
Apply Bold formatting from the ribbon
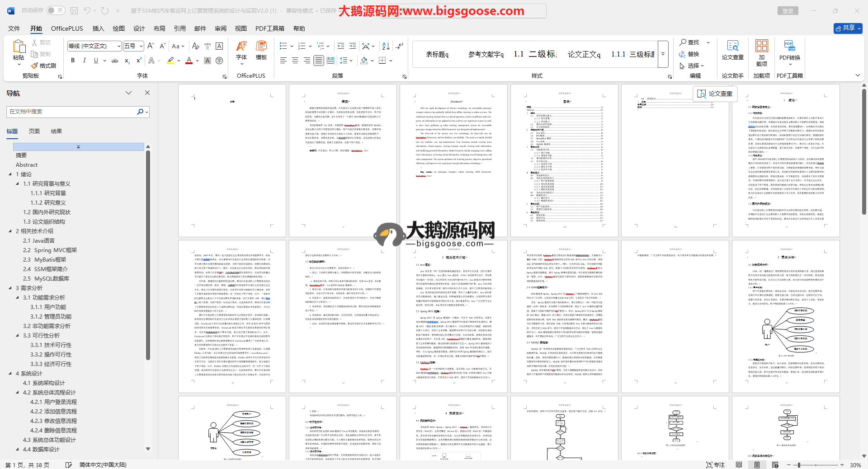point(73,61)
